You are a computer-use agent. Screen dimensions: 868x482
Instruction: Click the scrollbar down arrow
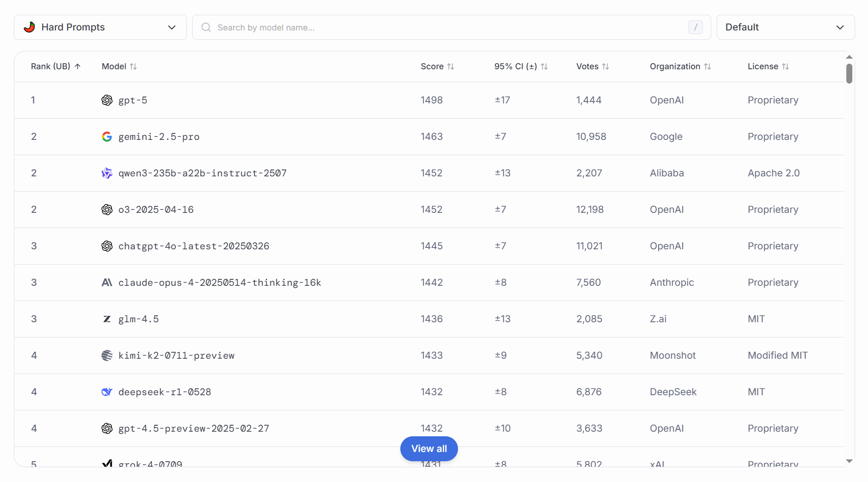(849, 461)
